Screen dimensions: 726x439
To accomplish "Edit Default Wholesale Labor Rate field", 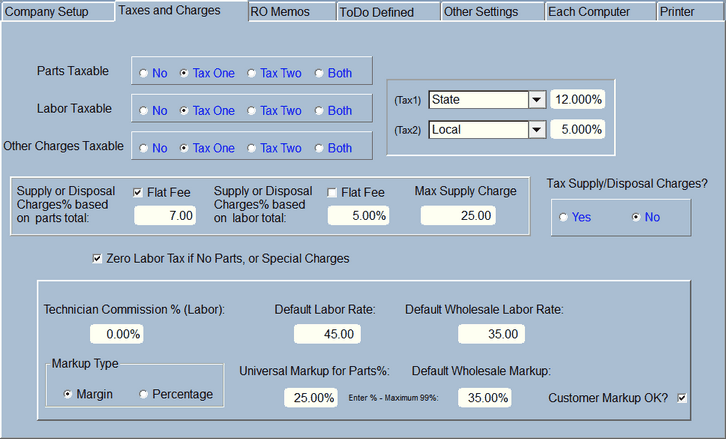I will pos(491,334).
